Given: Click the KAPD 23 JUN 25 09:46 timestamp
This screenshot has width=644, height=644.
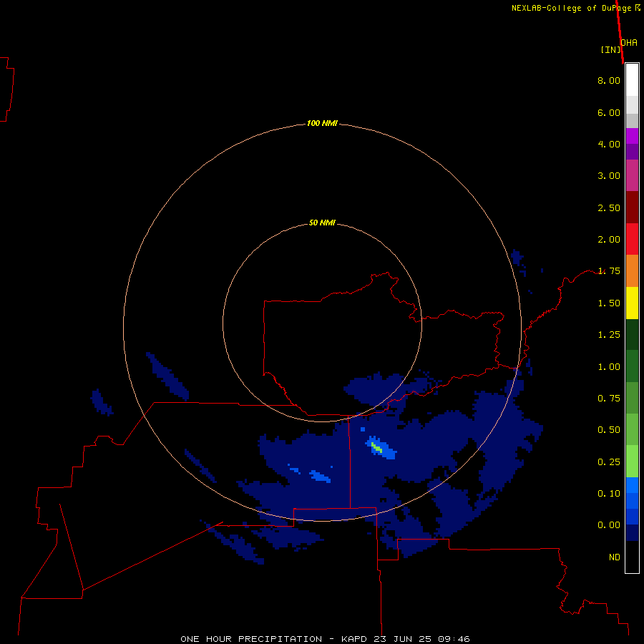Looking at the screenshot, I should (x=406, y=639).
